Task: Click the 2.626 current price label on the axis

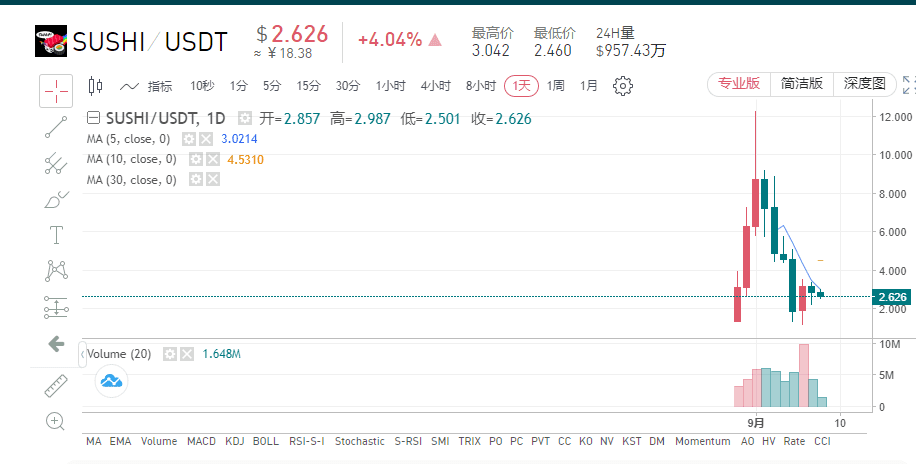Action: click(891, 297)
